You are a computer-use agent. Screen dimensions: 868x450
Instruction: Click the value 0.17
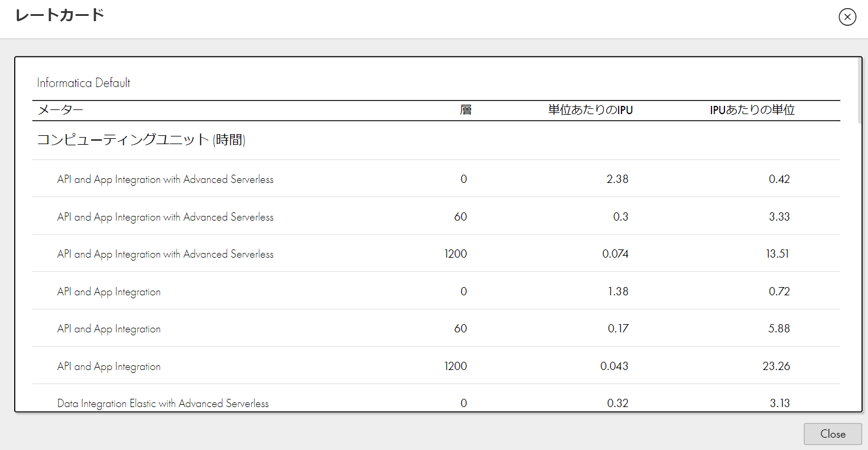pos(618,329)
